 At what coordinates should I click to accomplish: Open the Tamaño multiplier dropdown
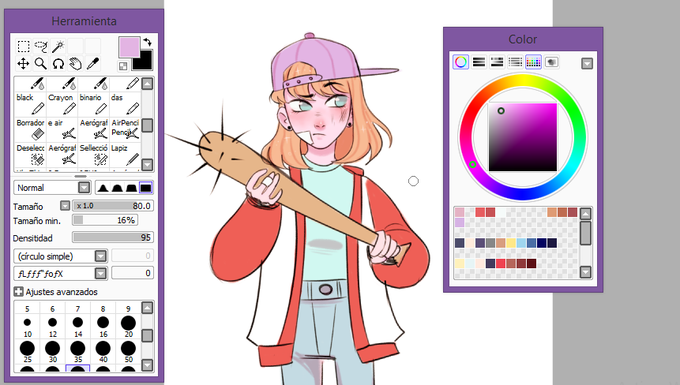tap(65, 206)
